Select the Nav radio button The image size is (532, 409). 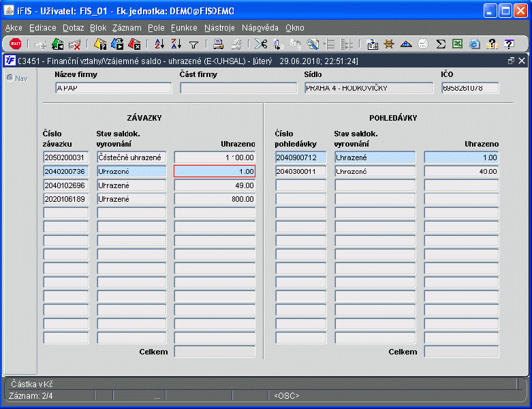[10, 78]
